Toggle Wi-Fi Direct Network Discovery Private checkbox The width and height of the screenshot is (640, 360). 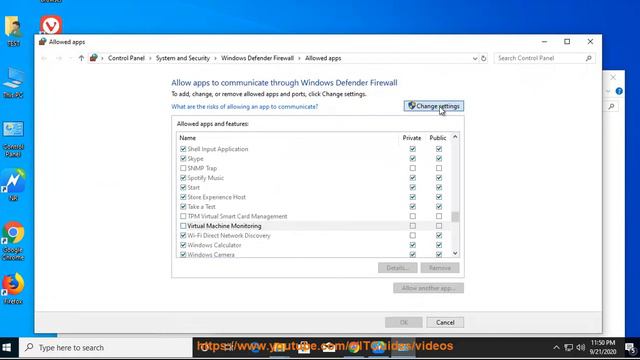413,236
